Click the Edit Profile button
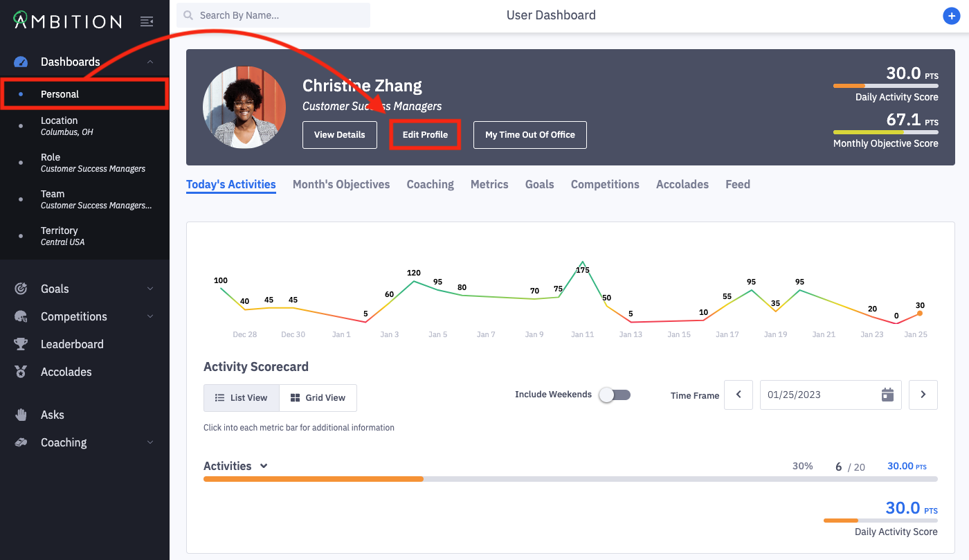 click(425, 134)
